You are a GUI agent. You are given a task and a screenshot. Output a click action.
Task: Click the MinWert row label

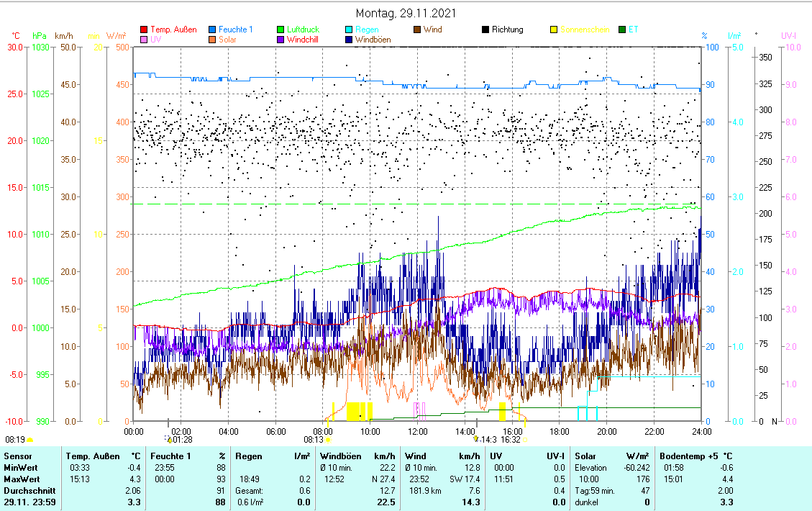pos(21,468)
